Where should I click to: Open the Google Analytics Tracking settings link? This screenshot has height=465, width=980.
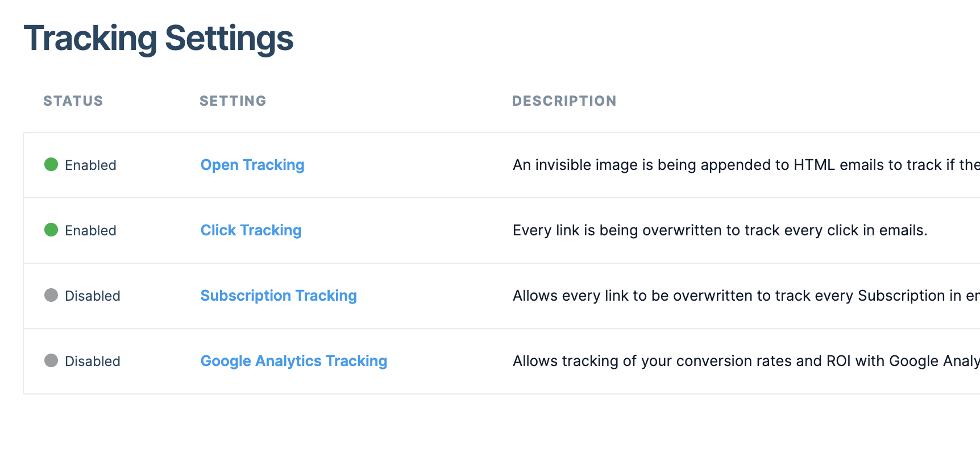tap(293, 361)
